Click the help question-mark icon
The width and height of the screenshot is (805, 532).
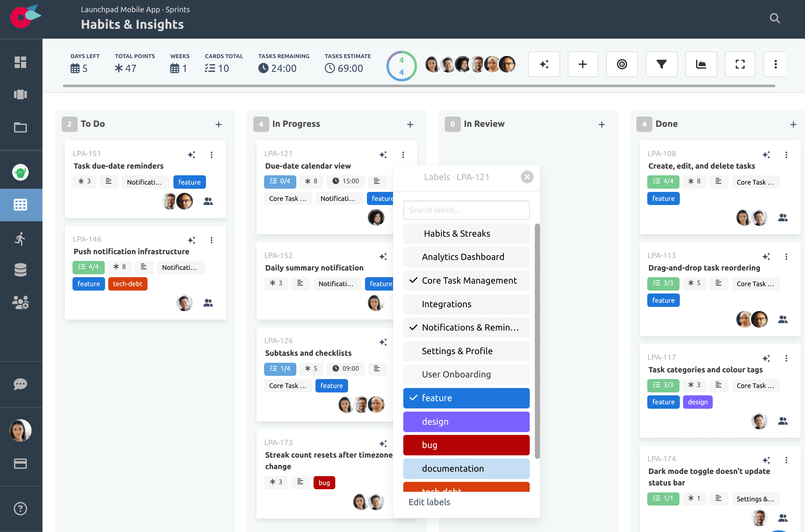(20, 508)
